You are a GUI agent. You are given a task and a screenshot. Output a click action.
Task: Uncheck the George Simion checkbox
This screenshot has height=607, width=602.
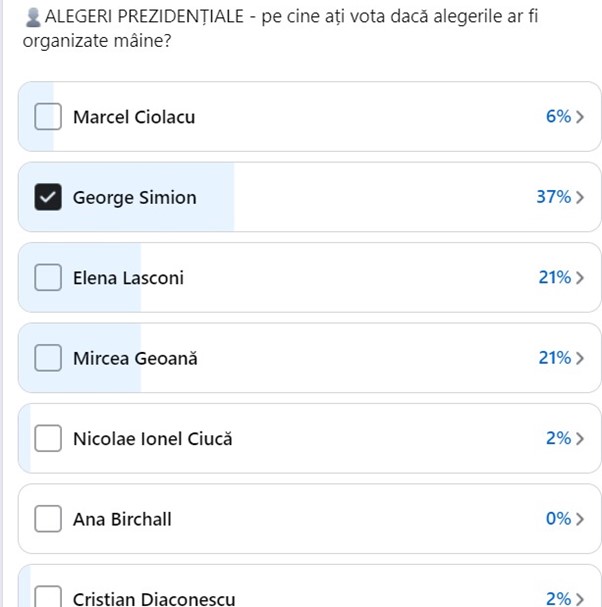[48, 197]
